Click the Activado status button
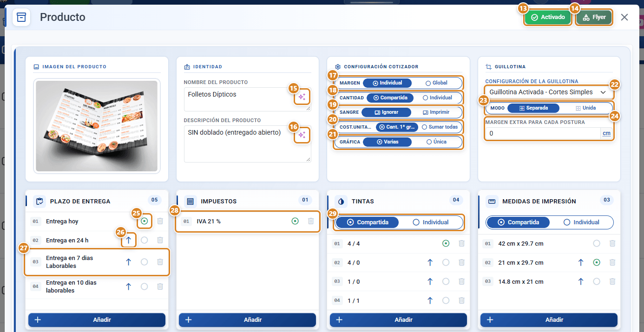 [548, 17]
